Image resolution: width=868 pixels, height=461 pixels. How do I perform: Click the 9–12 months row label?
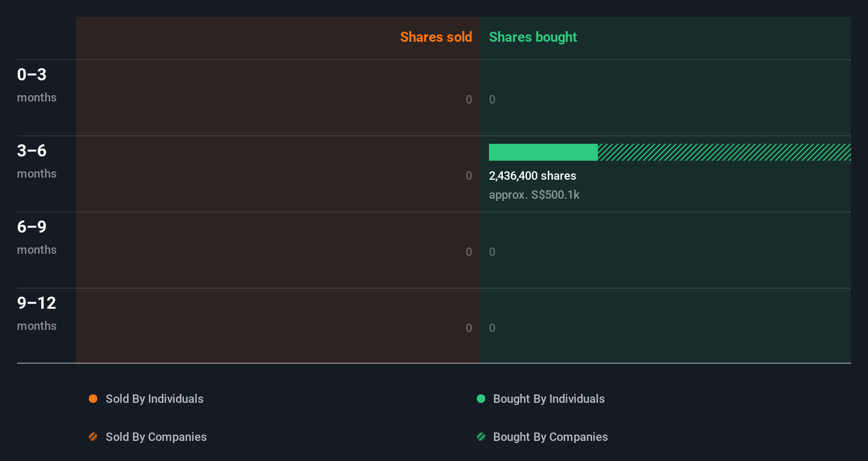[x=36, y=313]
